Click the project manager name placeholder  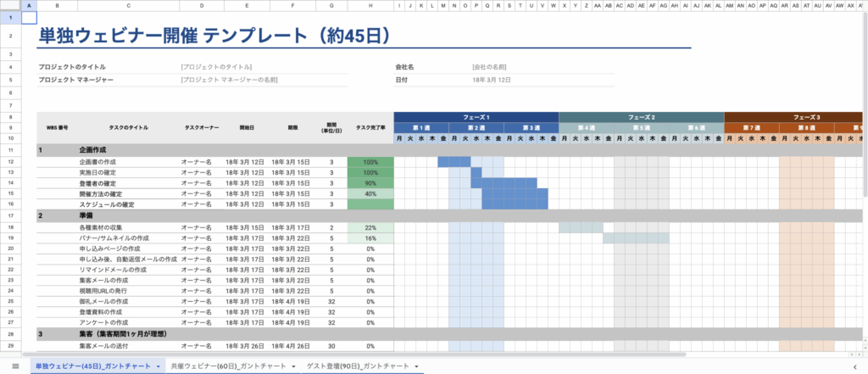[x=229, y=80]
